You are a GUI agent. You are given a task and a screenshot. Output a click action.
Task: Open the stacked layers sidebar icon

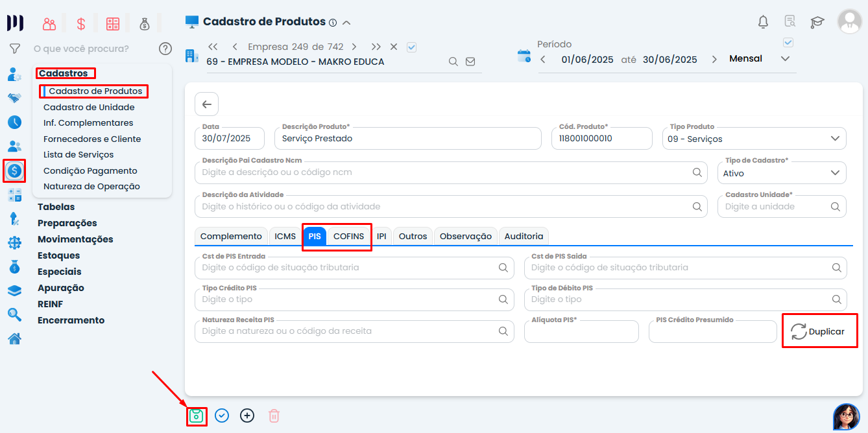[x=14, y=291]
